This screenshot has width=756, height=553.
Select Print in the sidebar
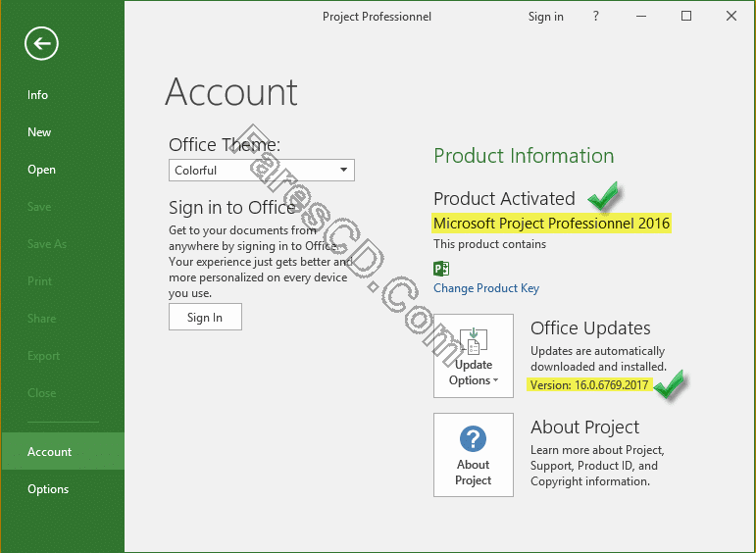[39, 281]
